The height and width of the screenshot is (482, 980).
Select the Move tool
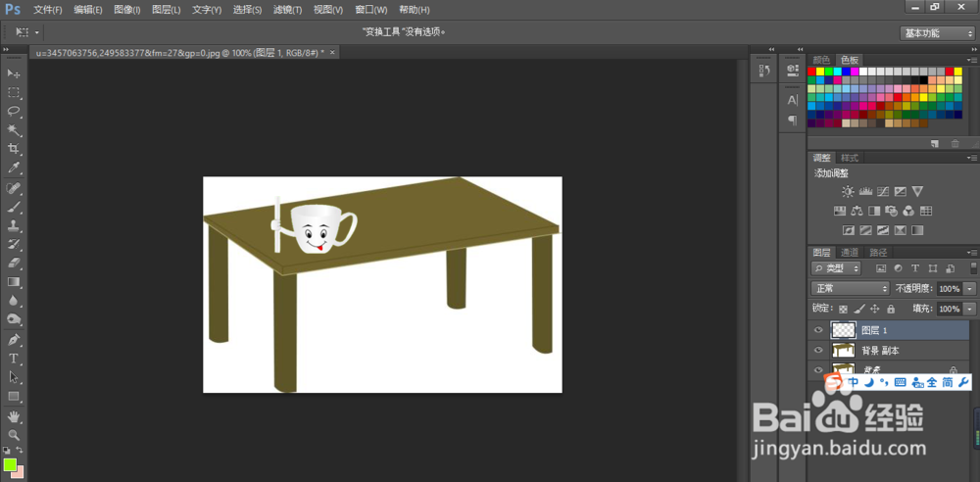coord(13,73)
